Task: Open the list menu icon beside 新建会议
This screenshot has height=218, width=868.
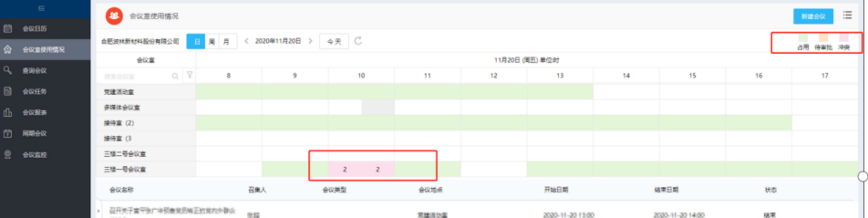Action: click(847, 16)
